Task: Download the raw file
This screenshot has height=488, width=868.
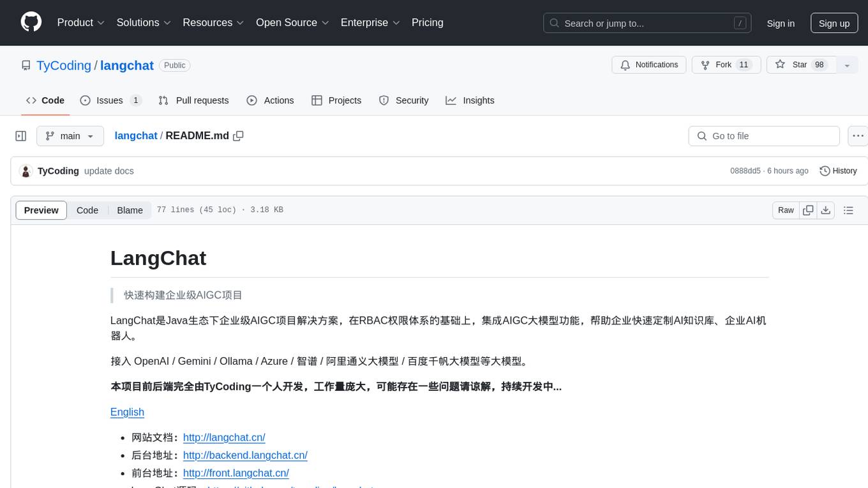Action: [x=826, y=210]
